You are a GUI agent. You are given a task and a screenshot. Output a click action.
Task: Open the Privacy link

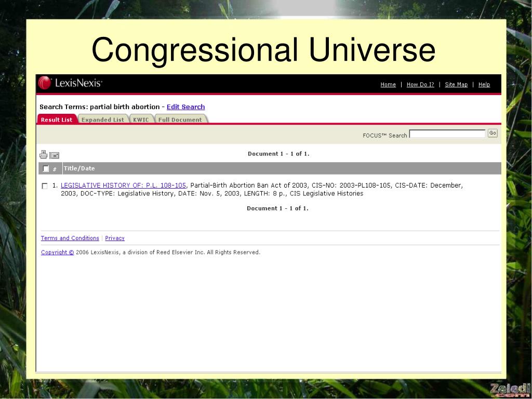115,238
